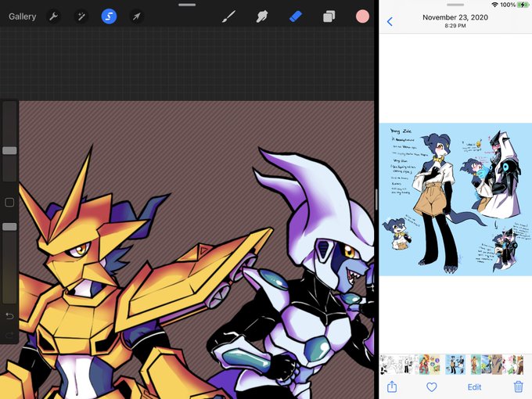Share the photo in Photos
This screenshot has width=532, height=399.
pos(392,386)
